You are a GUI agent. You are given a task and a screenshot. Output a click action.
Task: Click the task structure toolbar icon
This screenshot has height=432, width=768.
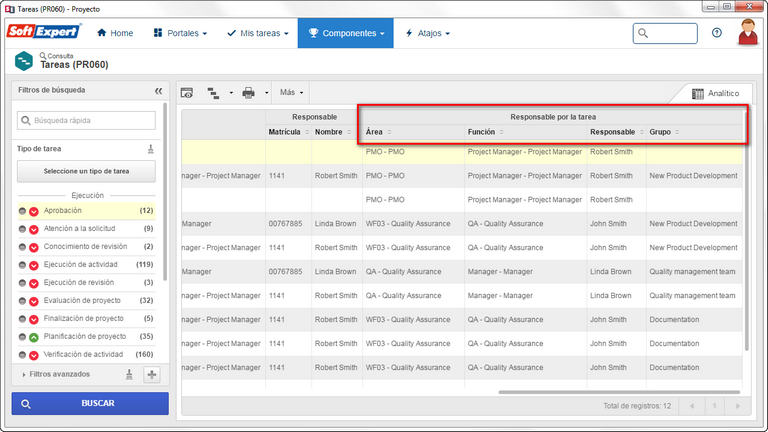[x=213, y=93]
